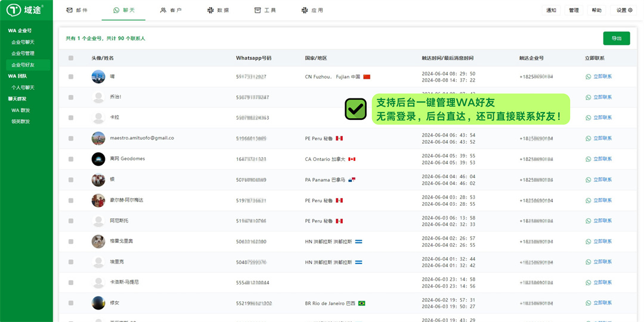Viewport: 644px width, 322px height.
Task: Open 企业号聊天 in the sidebar
Action: click(x=23, y=42)
